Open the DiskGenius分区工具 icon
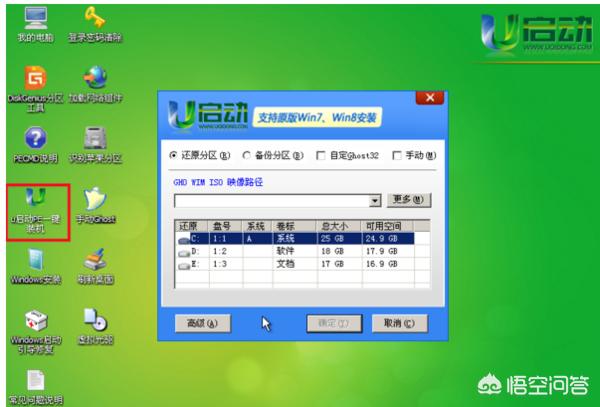Viewport: 600px width, 407px height. [x=34, y=78]
